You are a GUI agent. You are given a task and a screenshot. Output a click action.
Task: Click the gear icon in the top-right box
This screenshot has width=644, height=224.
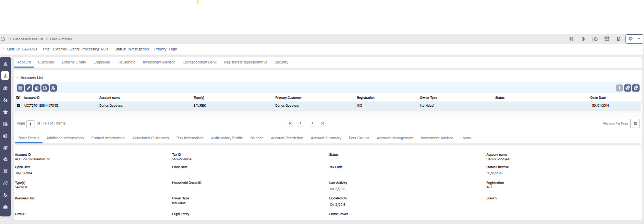(631, 39)
